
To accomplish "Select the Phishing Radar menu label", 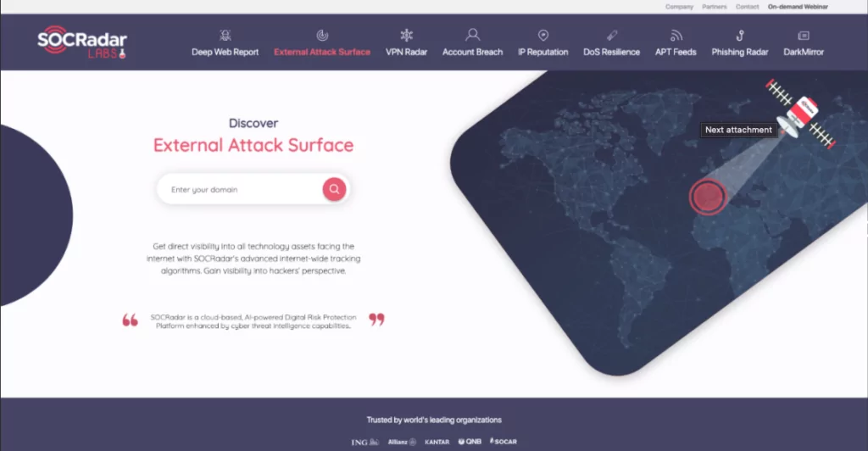I will point(739,52).
